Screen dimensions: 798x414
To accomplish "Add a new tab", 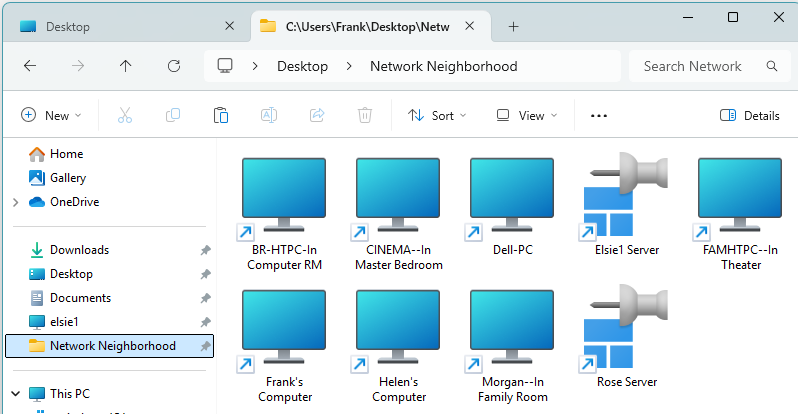I will click(x=514, y=26).
